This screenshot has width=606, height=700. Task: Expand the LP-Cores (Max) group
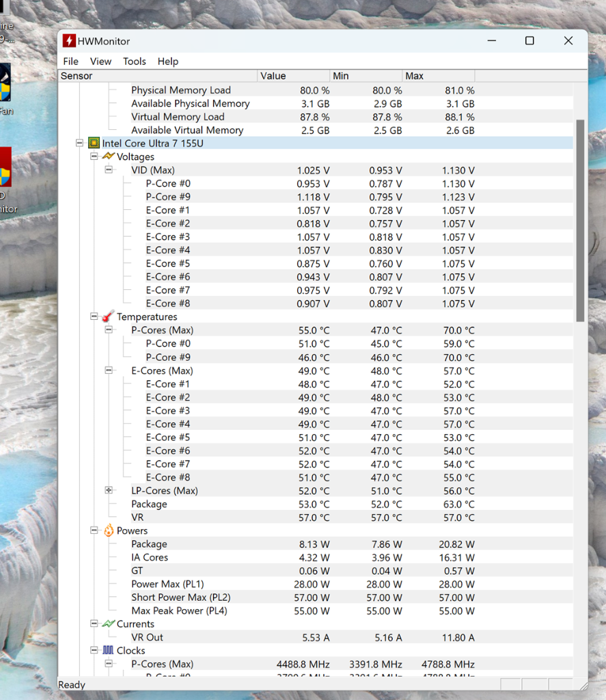tap(109, 490)
